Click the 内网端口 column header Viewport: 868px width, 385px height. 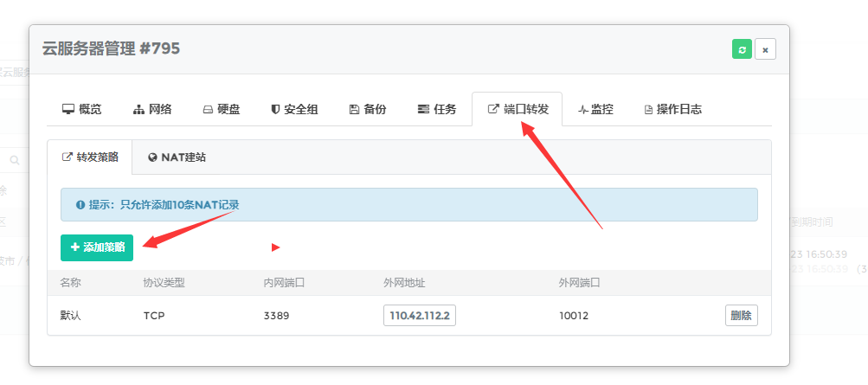coord(284,283)
